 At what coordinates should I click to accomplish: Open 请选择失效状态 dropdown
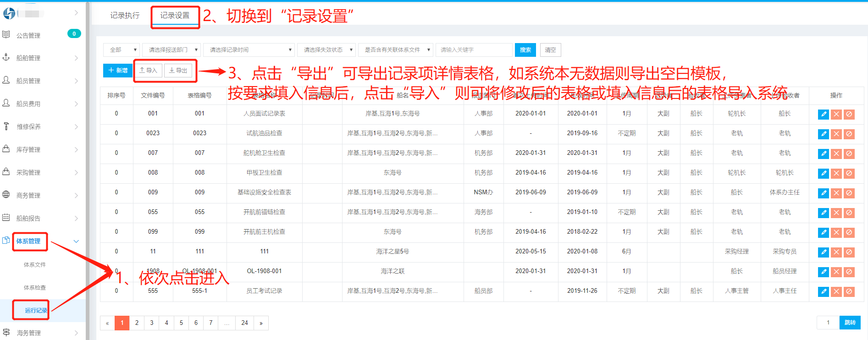pos(326,49)
